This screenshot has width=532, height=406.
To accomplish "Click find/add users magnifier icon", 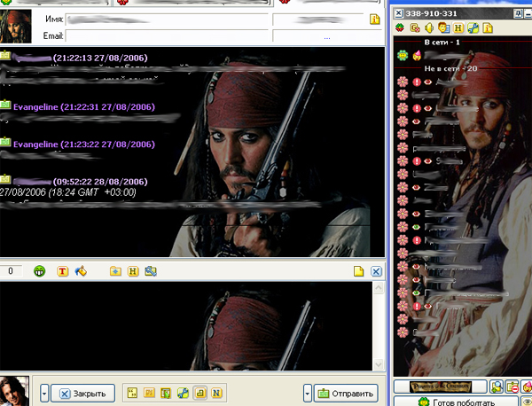I will 497,386.
